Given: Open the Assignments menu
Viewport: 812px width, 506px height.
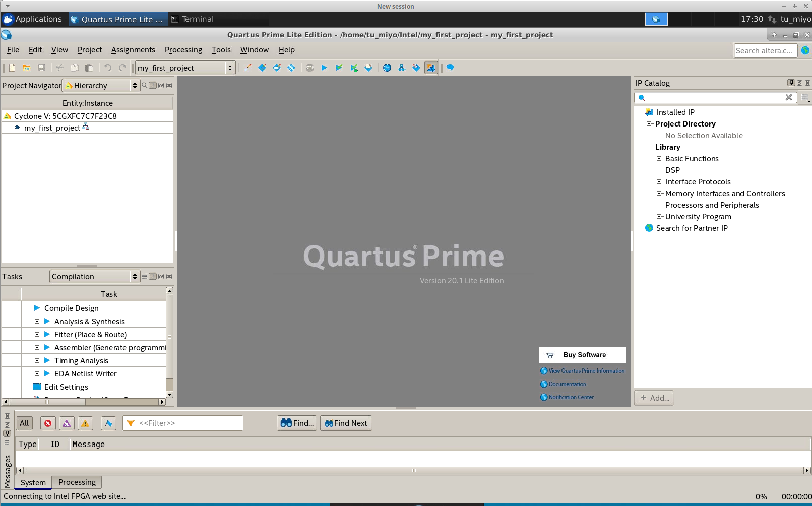Looking at the screenshot, I should pos(133,50).
